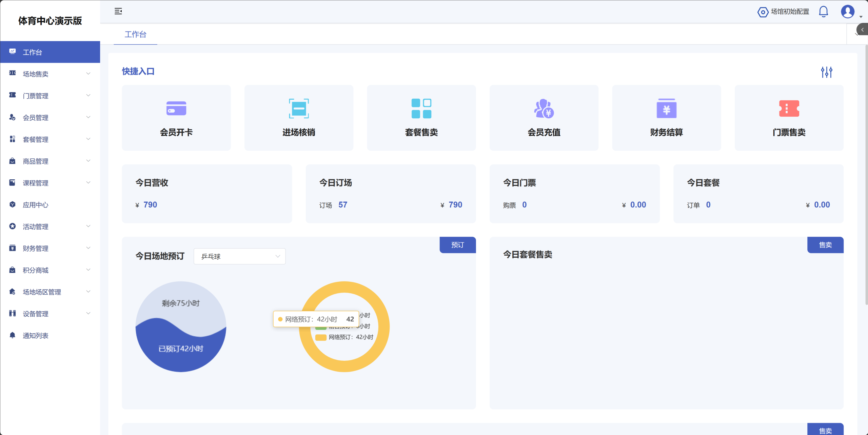Open the 会员开卡 card shortcut

(x=176, y=118)
